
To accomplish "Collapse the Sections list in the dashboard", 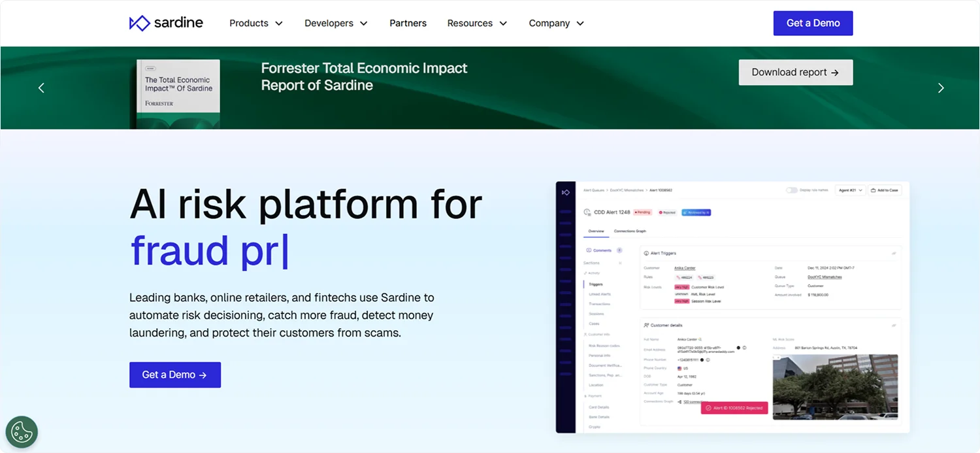I will point(620,263).
